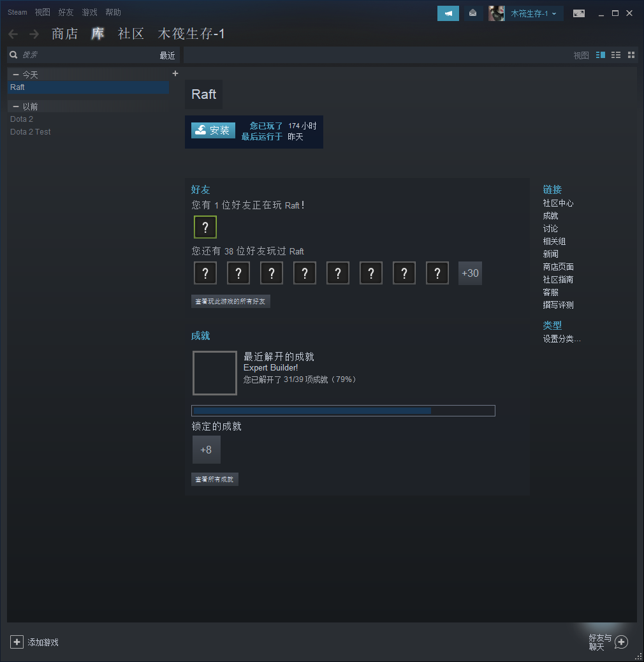Click the achievement progress bar
Screen dimensions: 644x662
343,411
